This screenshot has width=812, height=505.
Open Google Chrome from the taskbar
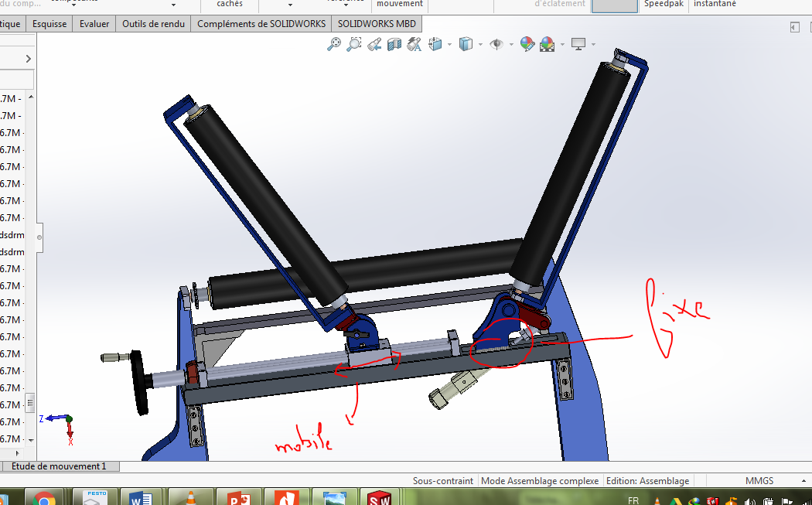(x=45, y=498)
